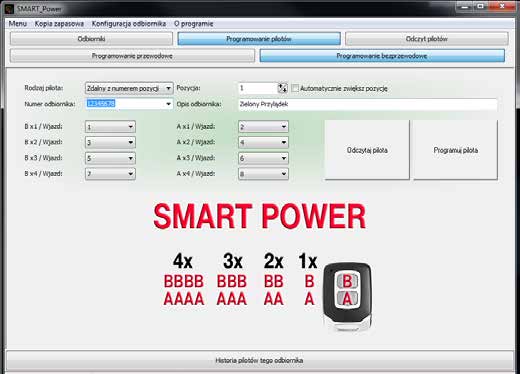The image size is (520, 374).
Task: Select Programowanie bezprzewodowe mode
Action: (x=382, y=56)
